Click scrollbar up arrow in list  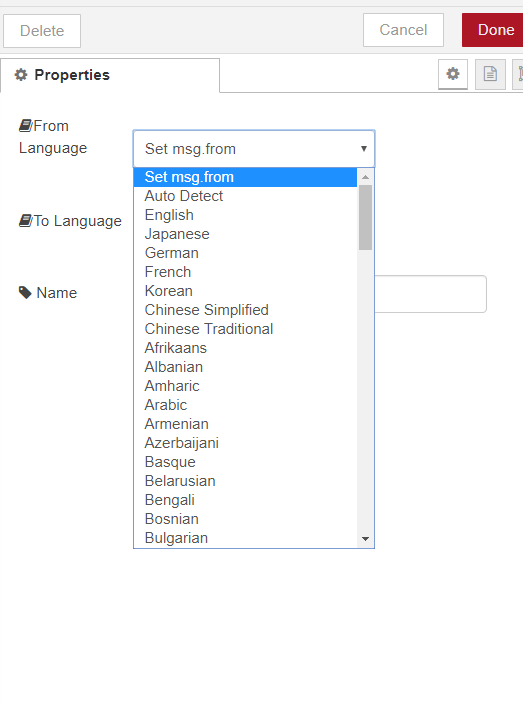click(365, 177)
